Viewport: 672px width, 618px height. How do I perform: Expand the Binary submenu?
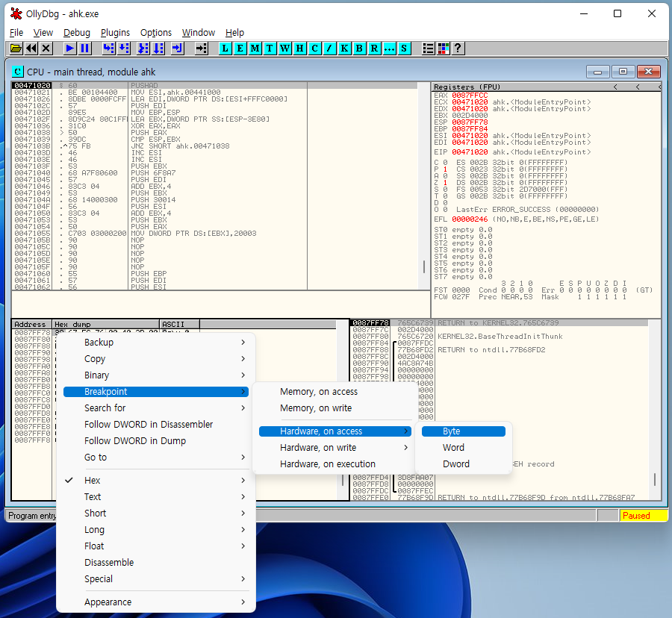156,375
